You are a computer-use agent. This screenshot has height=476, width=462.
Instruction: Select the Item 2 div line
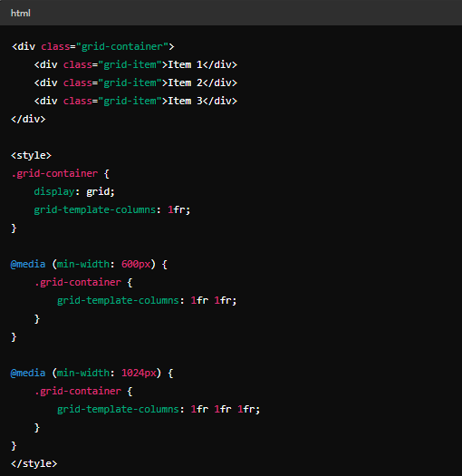click(x=136, y=83)
